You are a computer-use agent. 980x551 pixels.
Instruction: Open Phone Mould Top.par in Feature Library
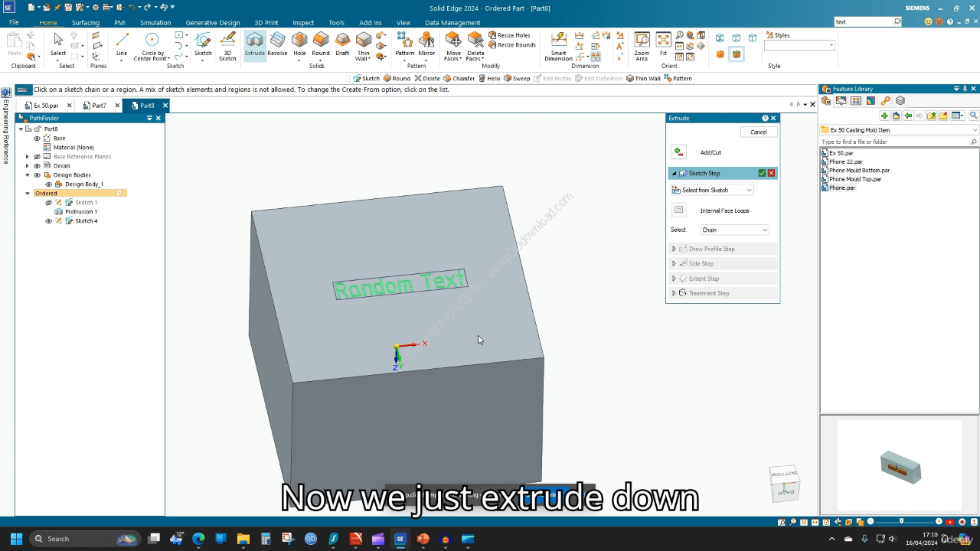854,179
